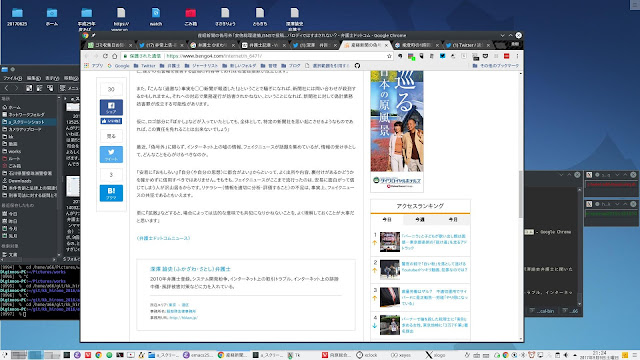Open the Chrome three-dot menu

517,56
